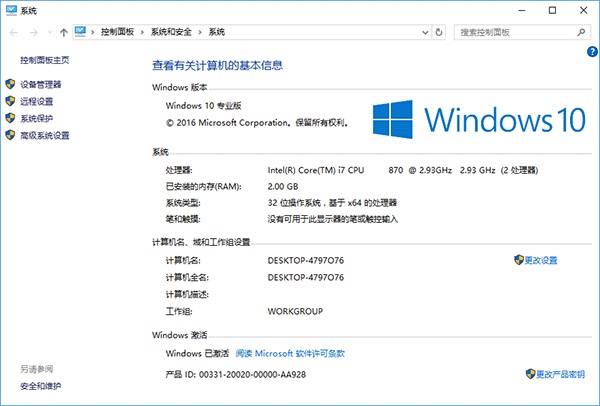The height and width of the screenshot is (406, 600).
Task: Select 控制面板 in the breadcrumb path
Action: [117, 32]
